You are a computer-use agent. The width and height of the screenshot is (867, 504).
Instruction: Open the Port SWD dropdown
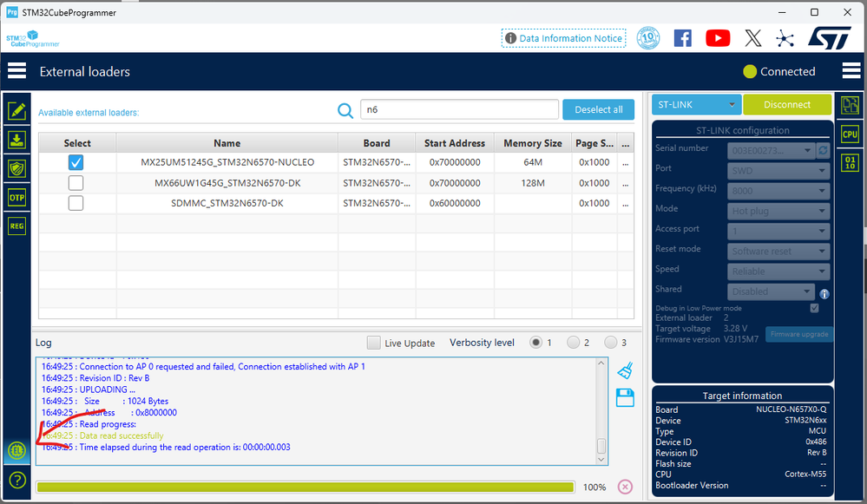[778, 171]
